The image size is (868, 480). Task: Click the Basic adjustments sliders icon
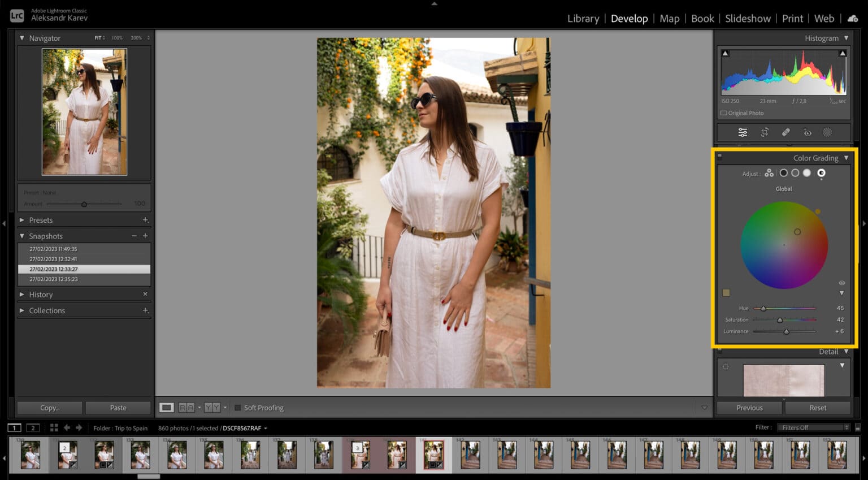point(743,132)
